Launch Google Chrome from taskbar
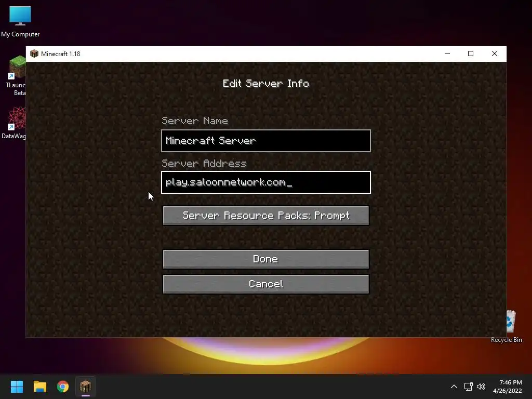 coord(63,387)
